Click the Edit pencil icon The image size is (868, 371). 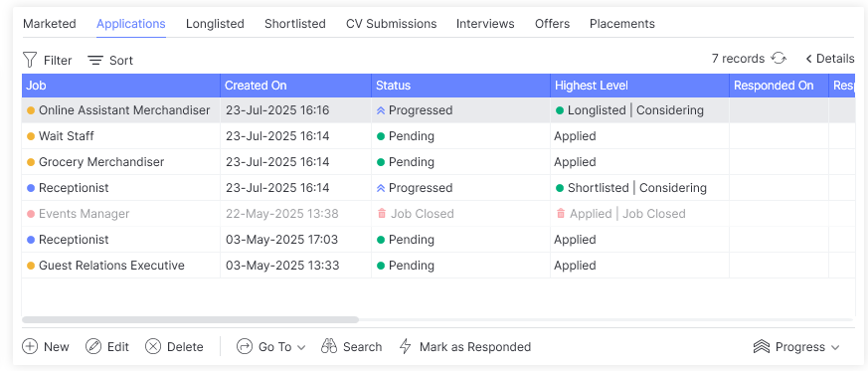click(93, 347)
